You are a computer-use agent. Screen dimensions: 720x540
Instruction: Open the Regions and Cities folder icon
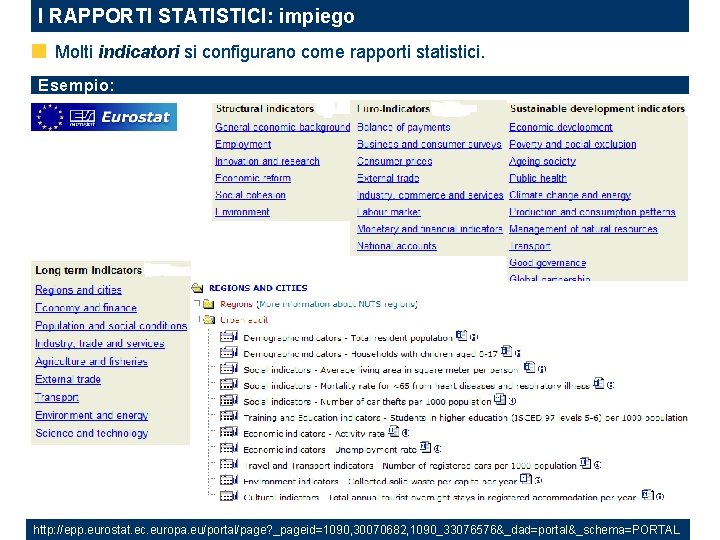[197, 288]
